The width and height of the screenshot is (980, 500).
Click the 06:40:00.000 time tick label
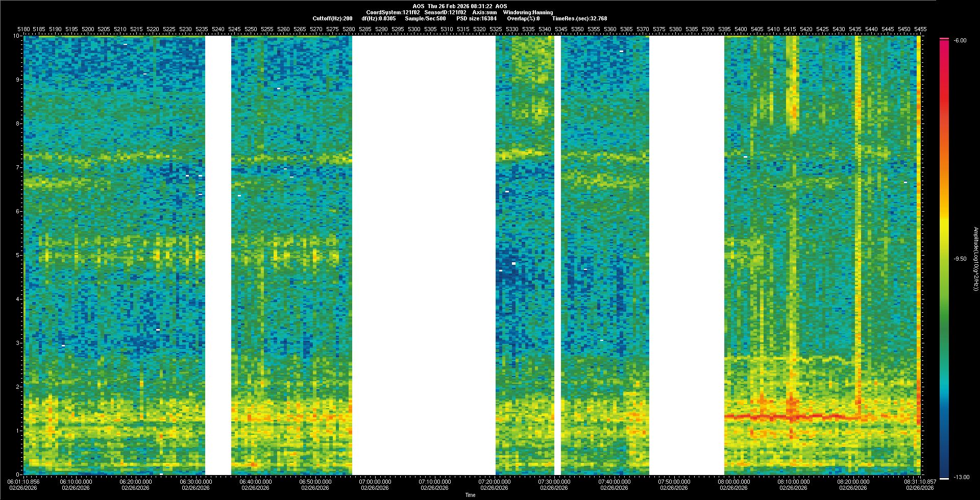(x=256, y=481)
